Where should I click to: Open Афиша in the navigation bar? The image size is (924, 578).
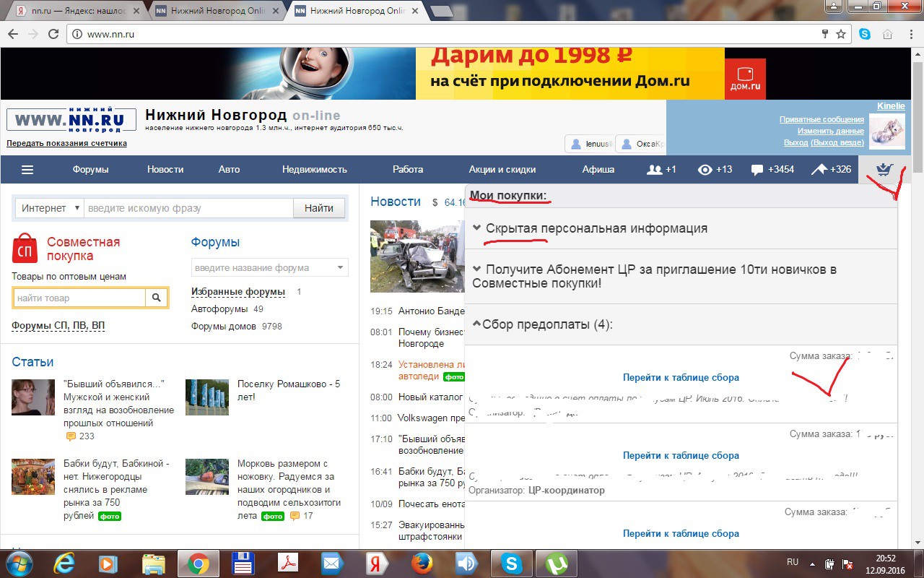tap(598, 170)
